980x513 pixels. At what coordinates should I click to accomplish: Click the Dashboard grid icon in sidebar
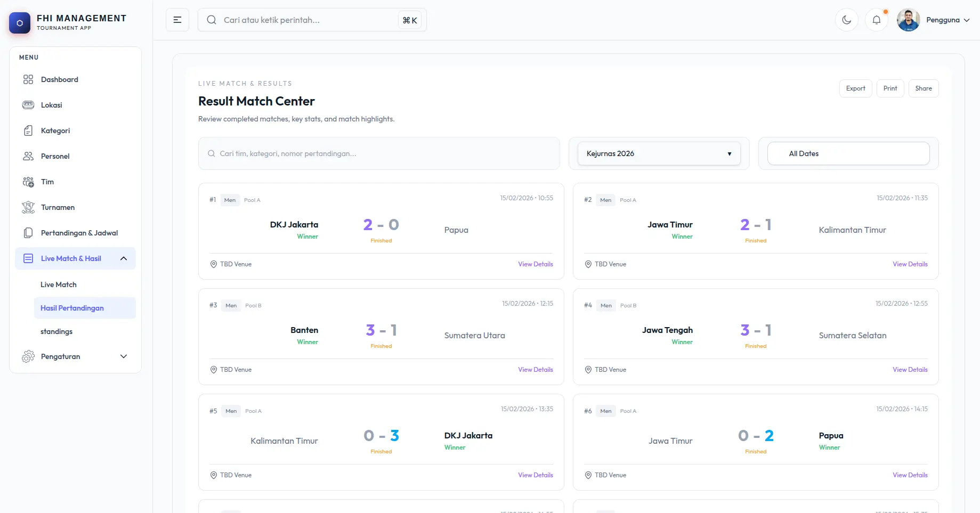(28, 79)
